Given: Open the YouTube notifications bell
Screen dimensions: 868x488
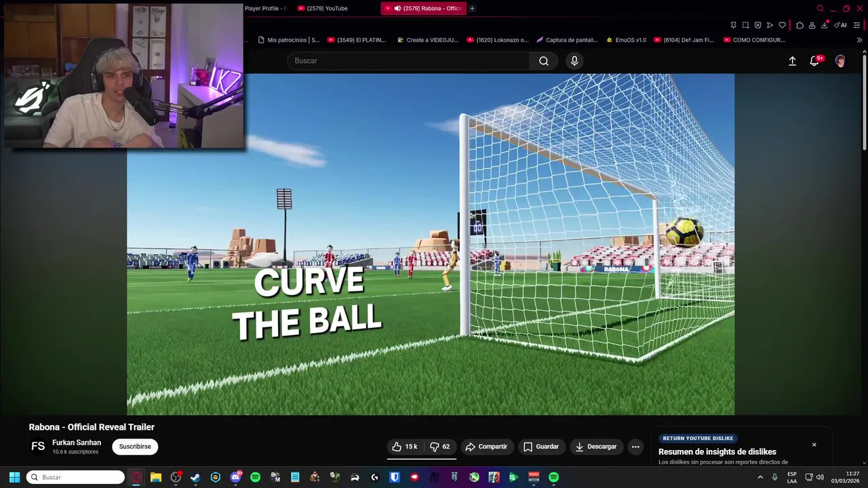Looking at the screenshot, I should pyautogui.click(x=814, y=61).
